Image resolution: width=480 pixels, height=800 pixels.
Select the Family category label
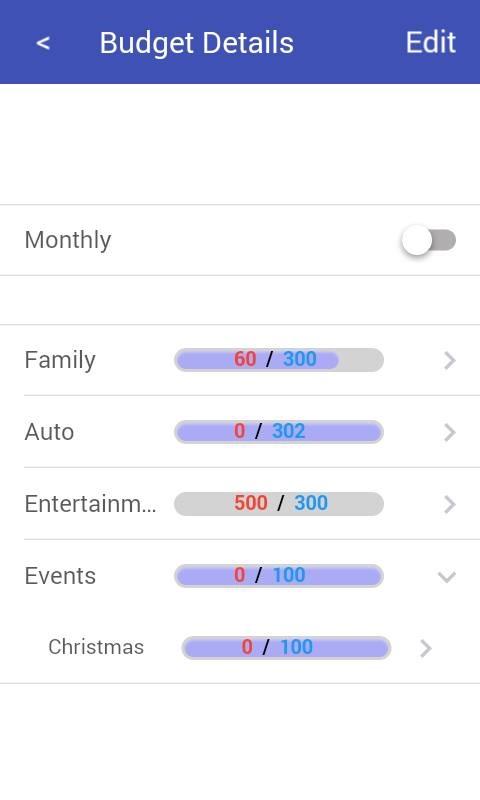point(60,361)
